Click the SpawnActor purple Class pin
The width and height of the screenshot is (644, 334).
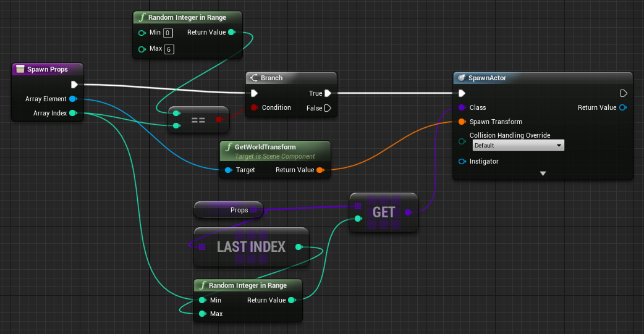tap(462, 108)
